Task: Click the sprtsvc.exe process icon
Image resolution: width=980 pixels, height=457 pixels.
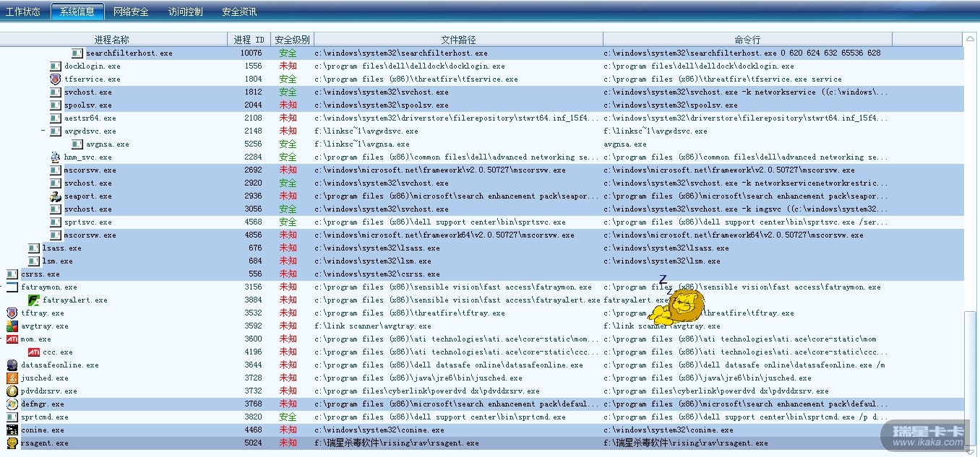Action: pyautogui.click(x=56, y=222)
